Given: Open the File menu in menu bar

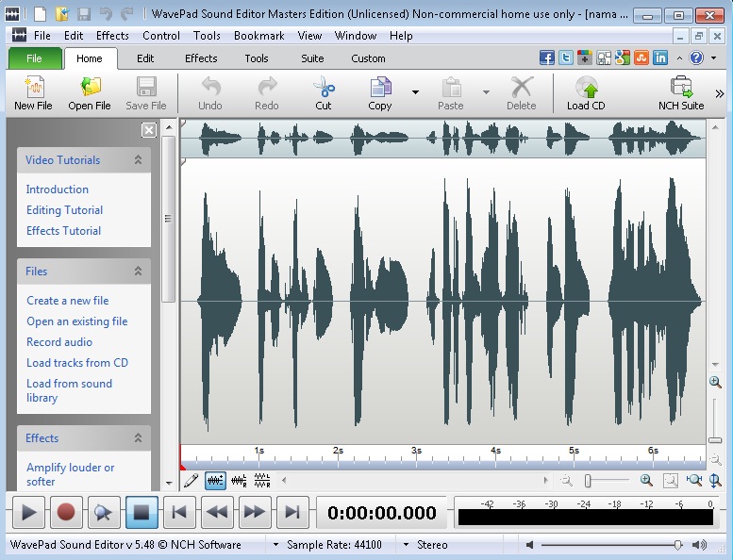Looking at the screenshot, I should point(42,36).
